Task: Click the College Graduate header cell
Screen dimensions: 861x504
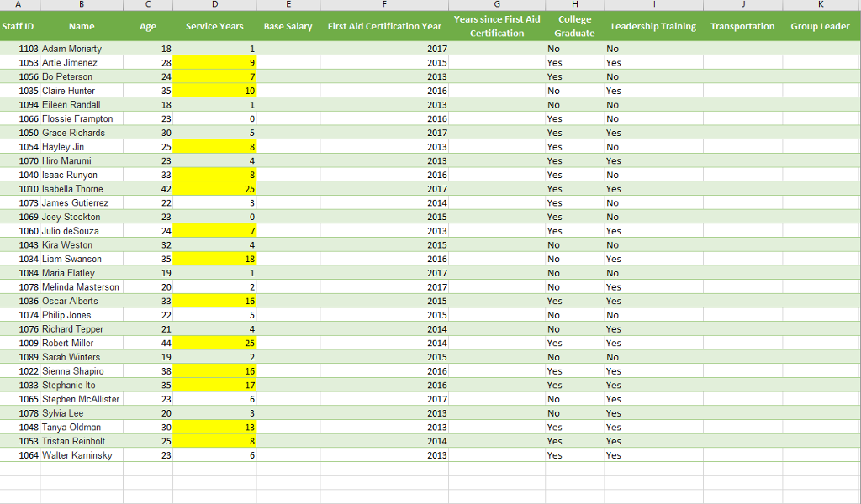Action: click(x=574, y=26)
